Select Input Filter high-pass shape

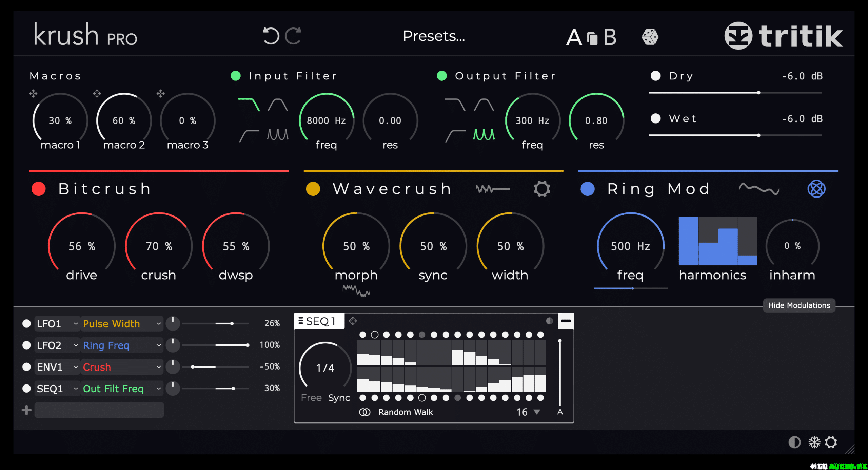tap(249, 135)
